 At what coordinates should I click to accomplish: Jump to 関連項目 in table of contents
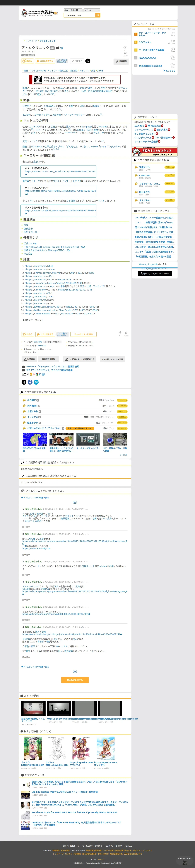point(73,71)
